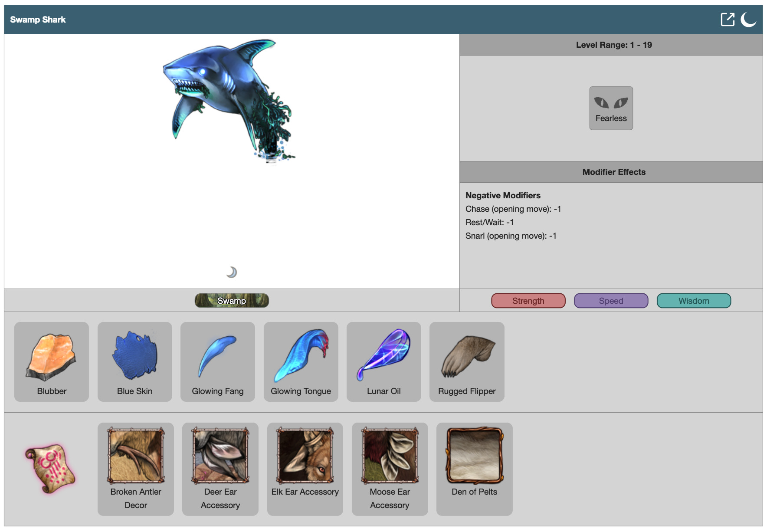Select the teal Wisdom stat badge

[694, 301]
